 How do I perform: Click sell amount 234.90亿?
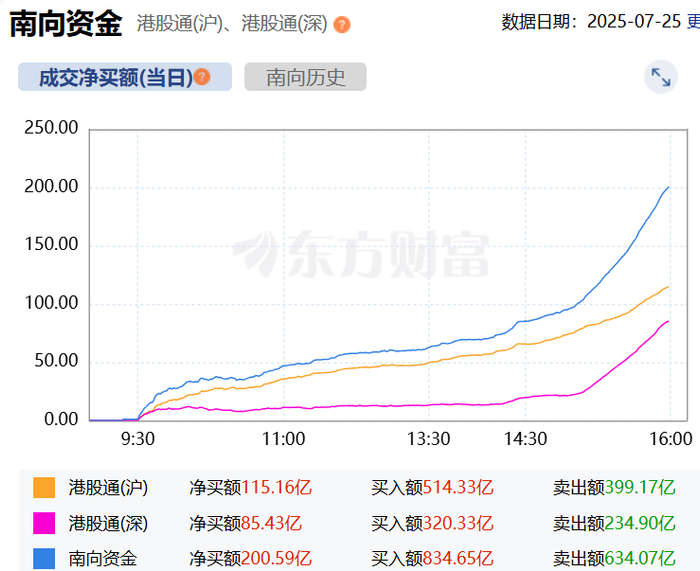point(640,523)
